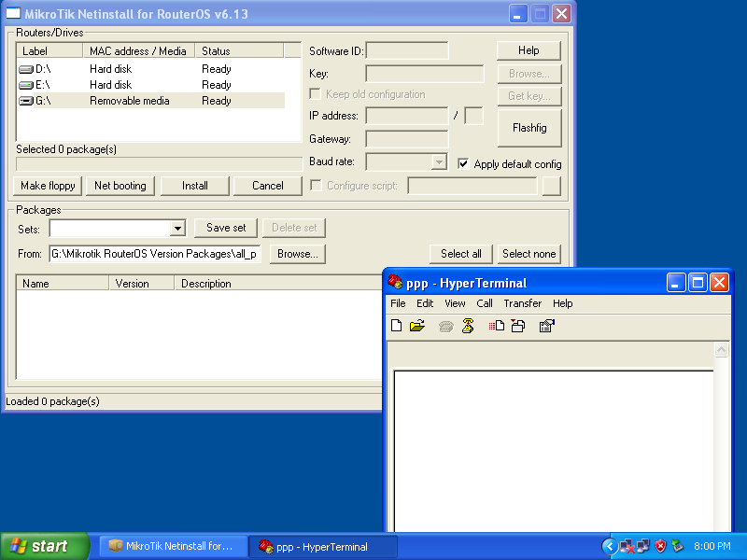747x560 pixels.
Task: Click the Properties icon in HyperTerminal toolbar
Action: click(546, 326)
